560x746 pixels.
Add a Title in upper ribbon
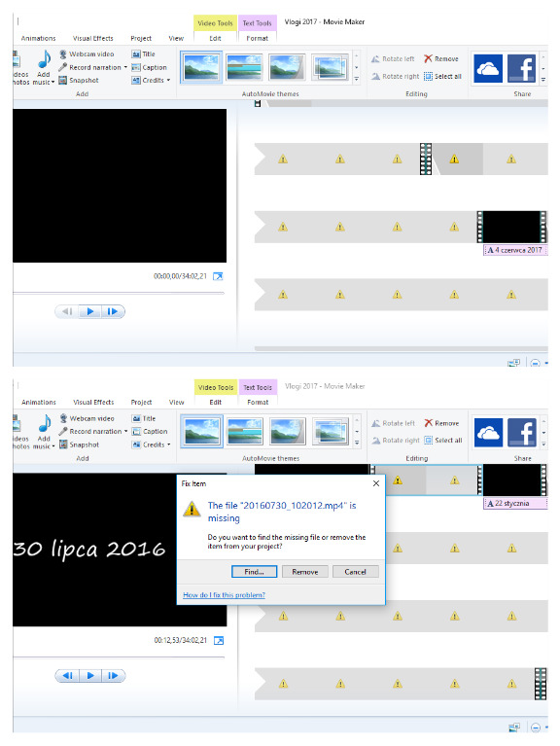pyautogui.click(x=143, y=53)
